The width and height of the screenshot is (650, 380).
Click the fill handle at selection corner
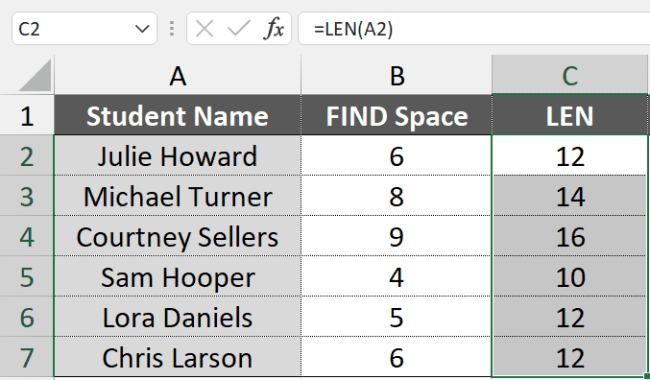(x=646, y=376)
